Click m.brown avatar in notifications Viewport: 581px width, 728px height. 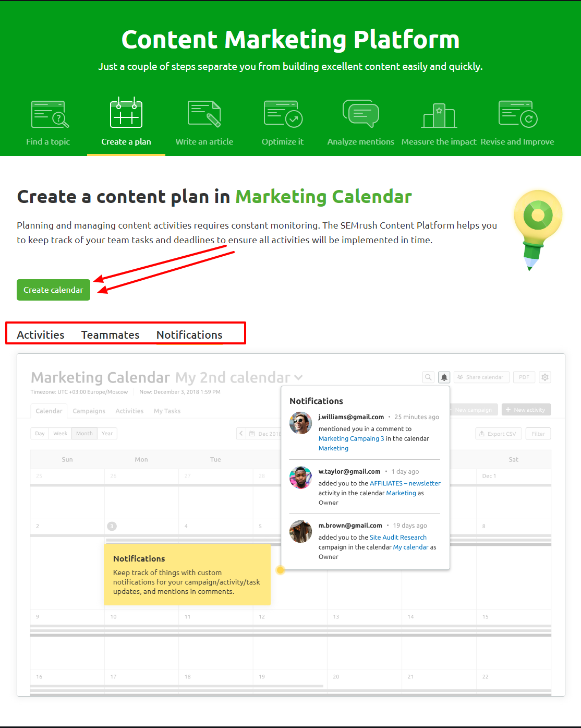[300, 531]
